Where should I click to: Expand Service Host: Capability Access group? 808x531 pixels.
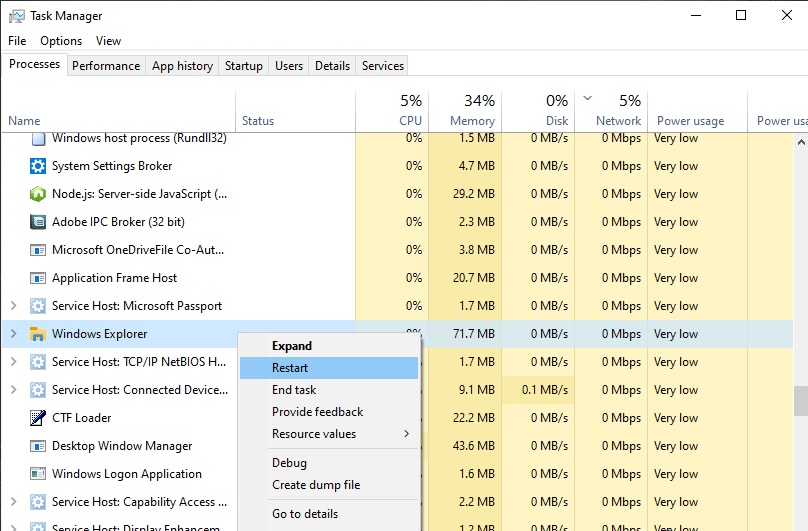(x=14, y=502)
